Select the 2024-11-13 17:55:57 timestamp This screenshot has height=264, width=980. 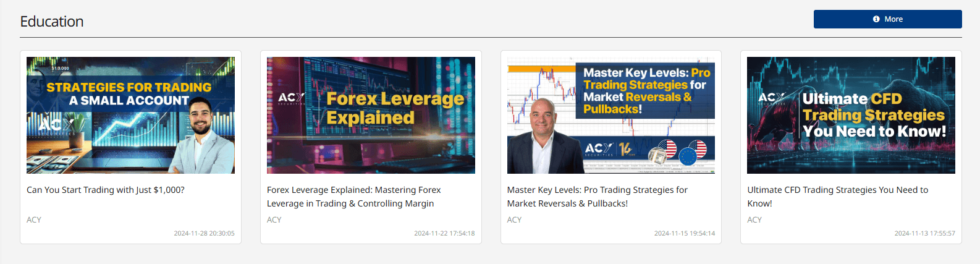pos(925,233)
